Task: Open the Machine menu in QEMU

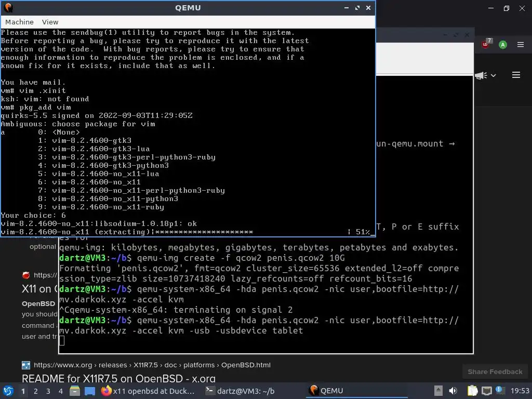Action: pos(19,22)
